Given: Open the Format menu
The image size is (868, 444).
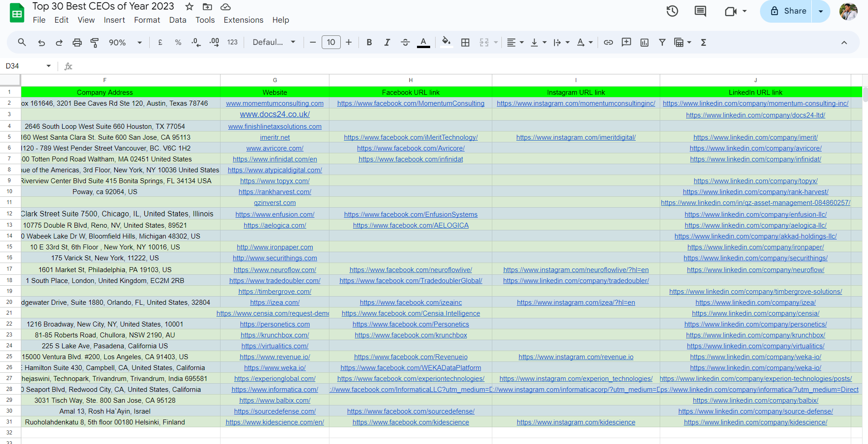Looking at the screenshot, I should (x=147, y=20).
